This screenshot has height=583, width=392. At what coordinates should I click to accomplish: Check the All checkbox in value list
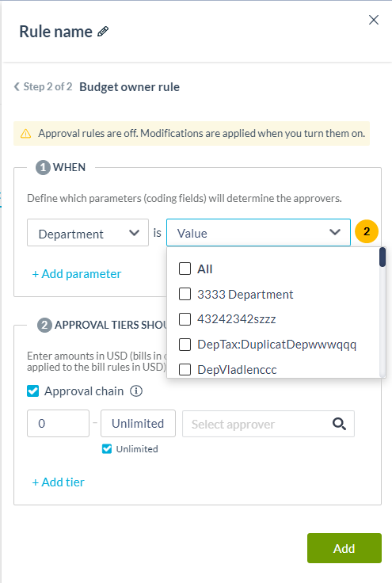point(185,269)
